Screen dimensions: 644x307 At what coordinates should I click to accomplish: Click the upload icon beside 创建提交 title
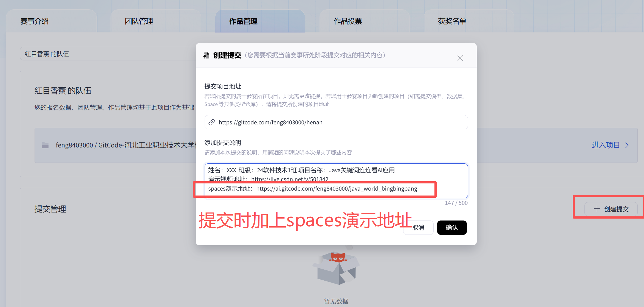click(x=206, y=55)
